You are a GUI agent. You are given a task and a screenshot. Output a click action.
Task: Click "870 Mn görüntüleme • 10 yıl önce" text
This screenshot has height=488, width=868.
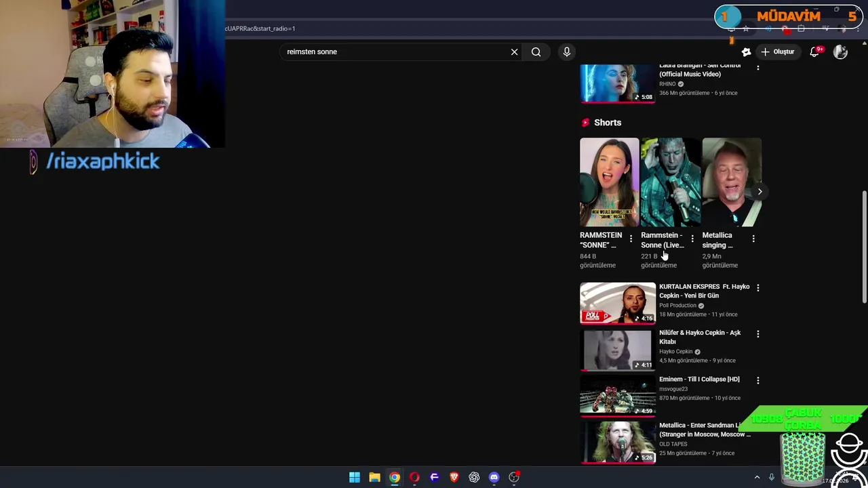coord(699,398)
